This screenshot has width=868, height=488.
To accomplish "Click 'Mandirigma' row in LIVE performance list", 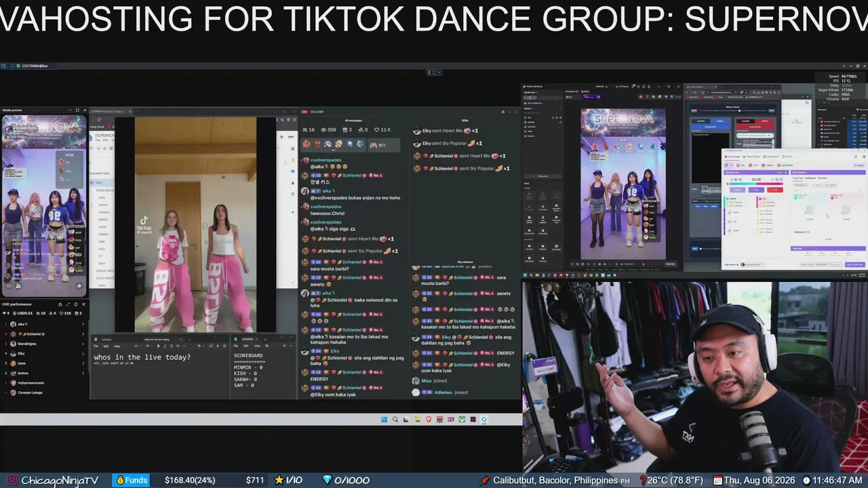I will click(44, 344).
